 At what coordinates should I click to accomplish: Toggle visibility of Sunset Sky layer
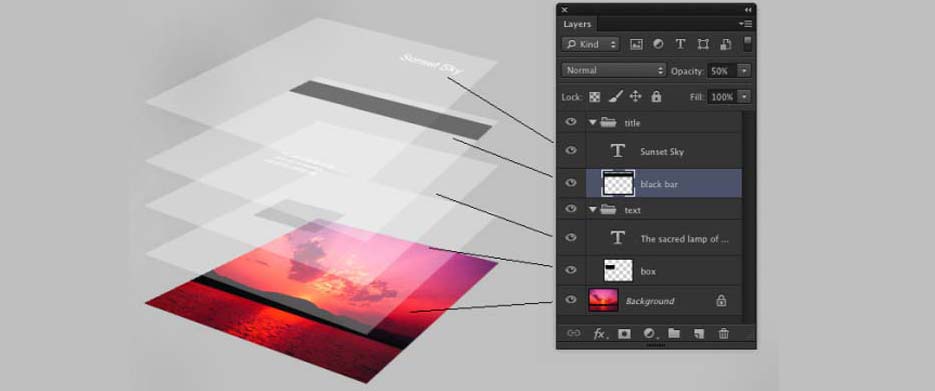coord(571,150)
